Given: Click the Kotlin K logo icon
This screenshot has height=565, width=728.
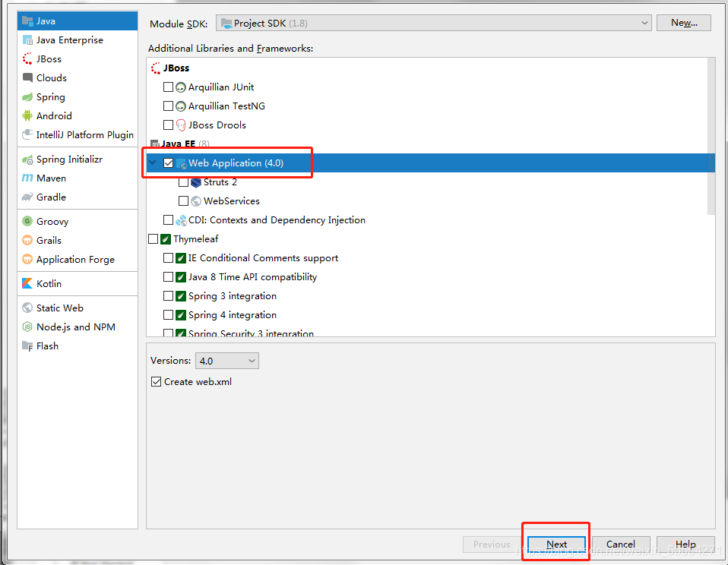Looking at the screenshot, I should [x=27, y=283].
